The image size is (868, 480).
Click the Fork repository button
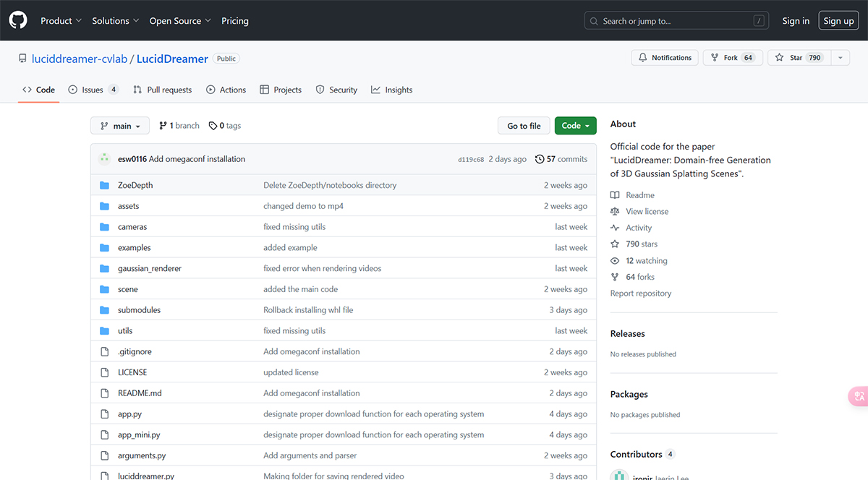tap(731, 58)
